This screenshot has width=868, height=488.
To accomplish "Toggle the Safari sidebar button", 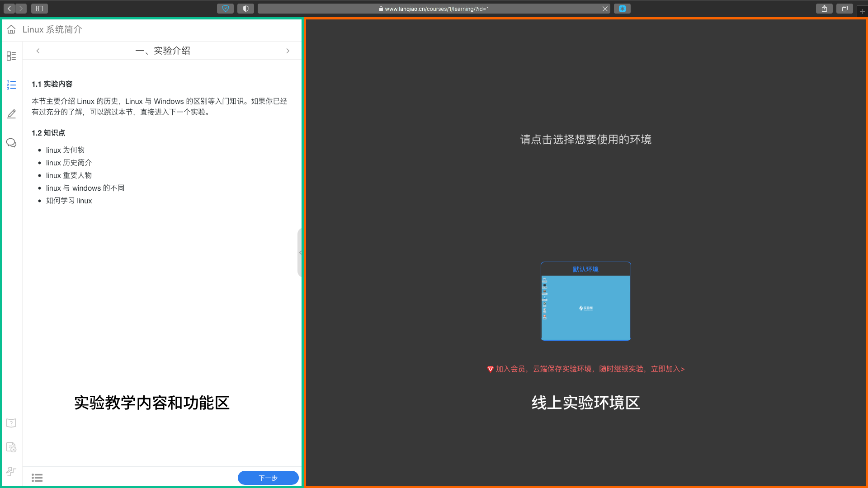I will pos(39,8).
